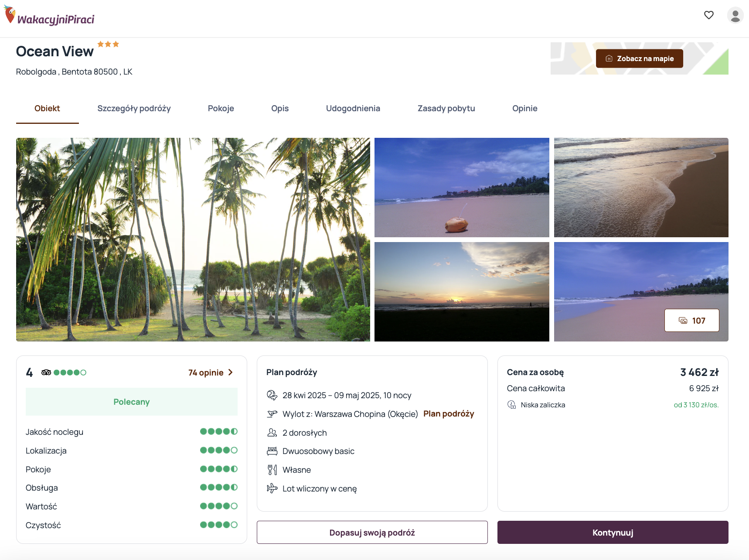Click the three-star hotel rating
The image size is (749, 560).
(x=108, y=44)
